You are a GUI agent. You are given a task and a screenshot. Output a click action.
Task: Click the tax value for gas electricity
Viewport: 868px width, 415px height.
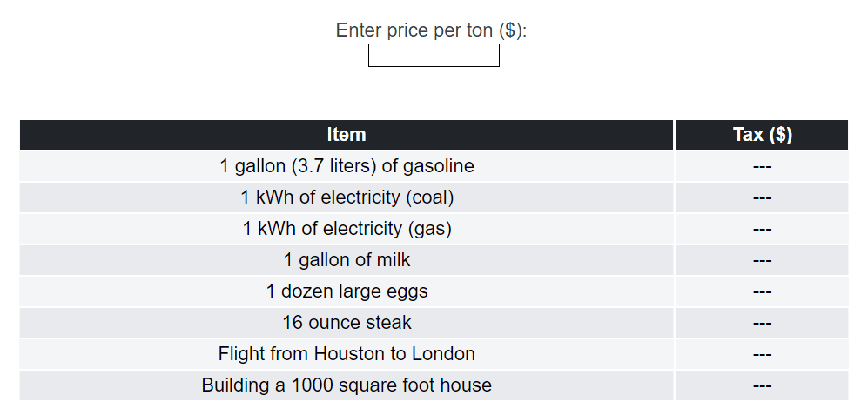(762, 229)
